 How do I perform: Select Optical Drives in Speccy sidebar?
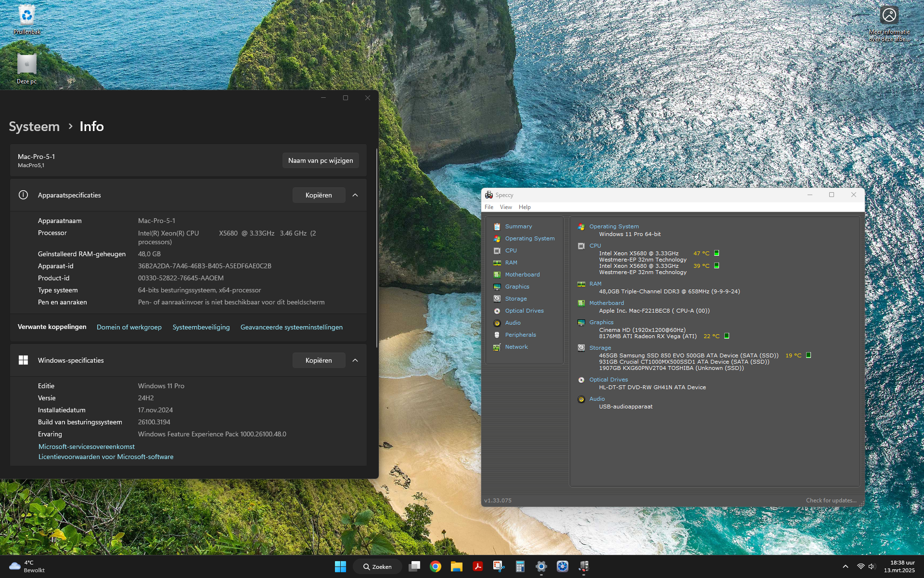click(524, 311)
